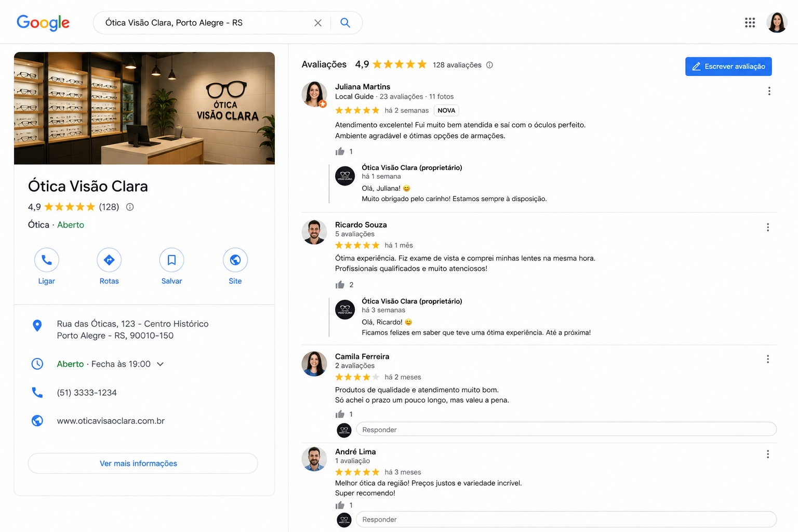Click the header 4,9 stars rating
The image size is (798, 532).
click(391, 64)
